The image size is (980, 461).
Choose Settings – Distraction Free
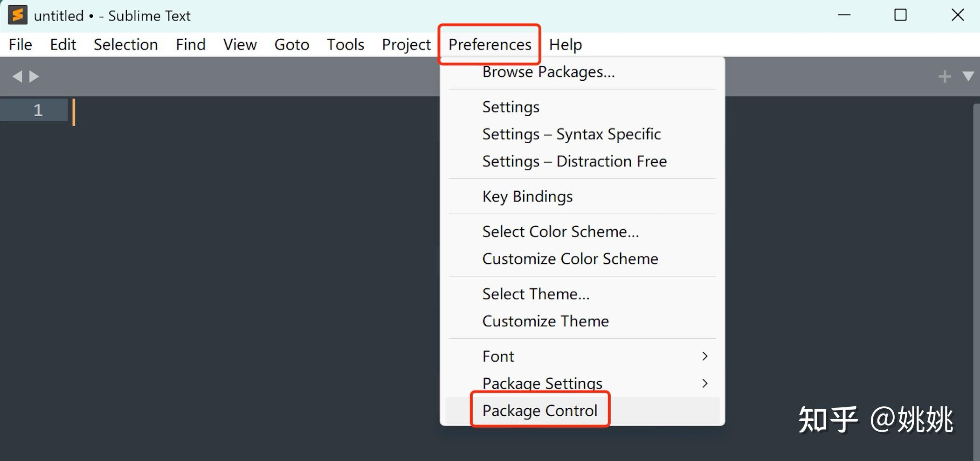[574, 161]
